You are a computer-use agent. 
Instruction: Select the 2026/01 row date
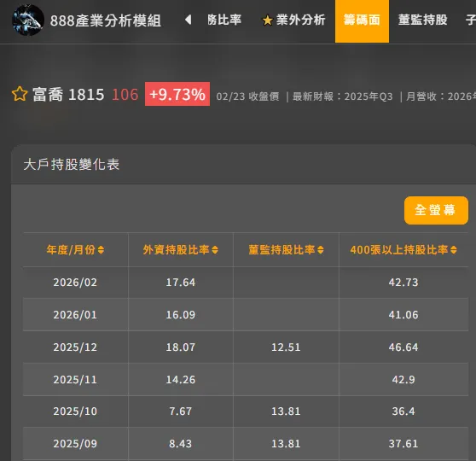(75, 315)
